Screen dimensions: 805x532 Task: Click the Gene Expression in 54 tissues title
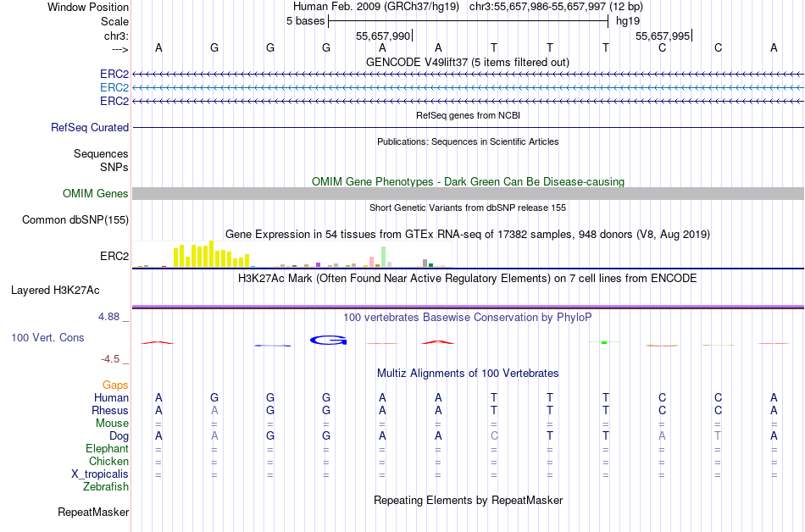(x=468, y=235)
